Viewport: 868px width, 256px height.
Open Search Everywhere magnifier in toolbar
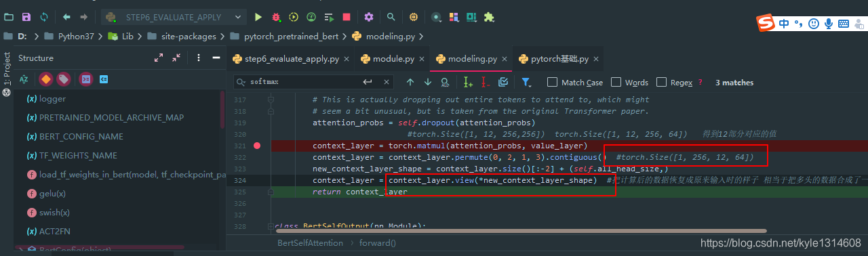[x=391, y=16]
